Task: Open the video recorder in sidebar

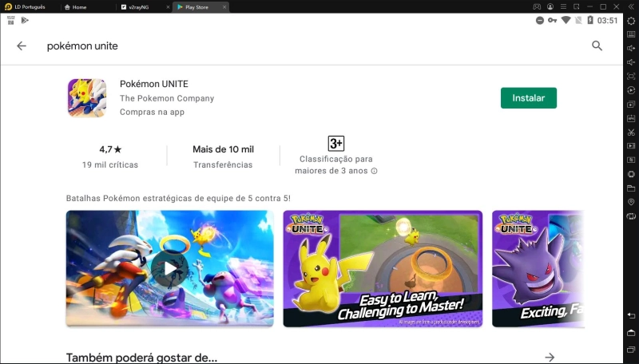Action: tap(631, 146)
